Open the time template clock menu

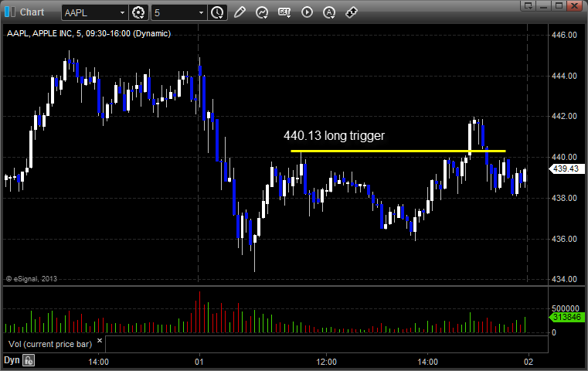pos(217,13)
